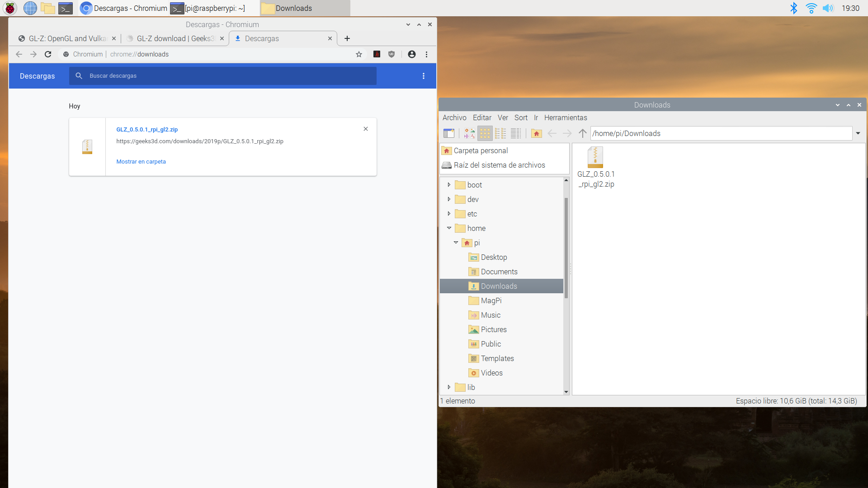
Task: Bookmark page with star icon
Action: click(x=359, y=54)
